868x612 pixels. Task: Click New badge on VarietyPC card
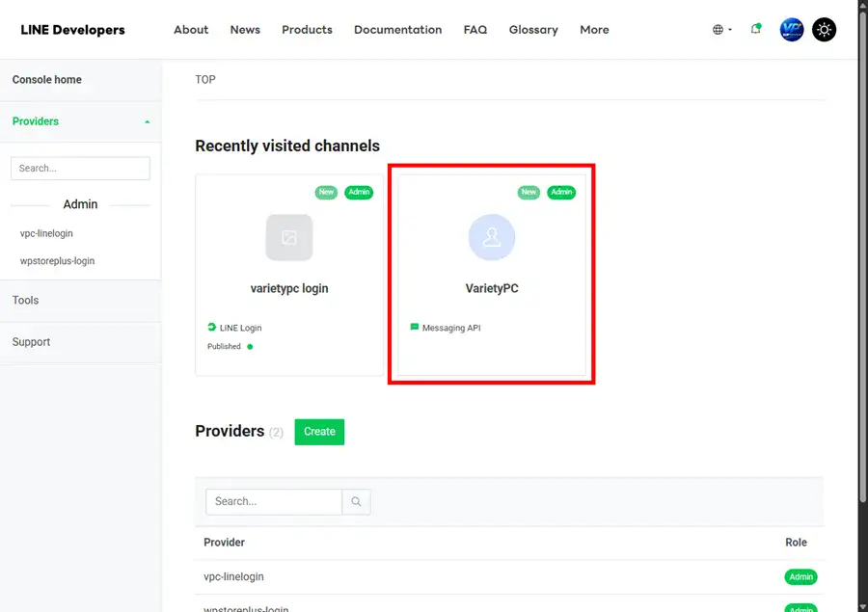[x=529, y=192]
